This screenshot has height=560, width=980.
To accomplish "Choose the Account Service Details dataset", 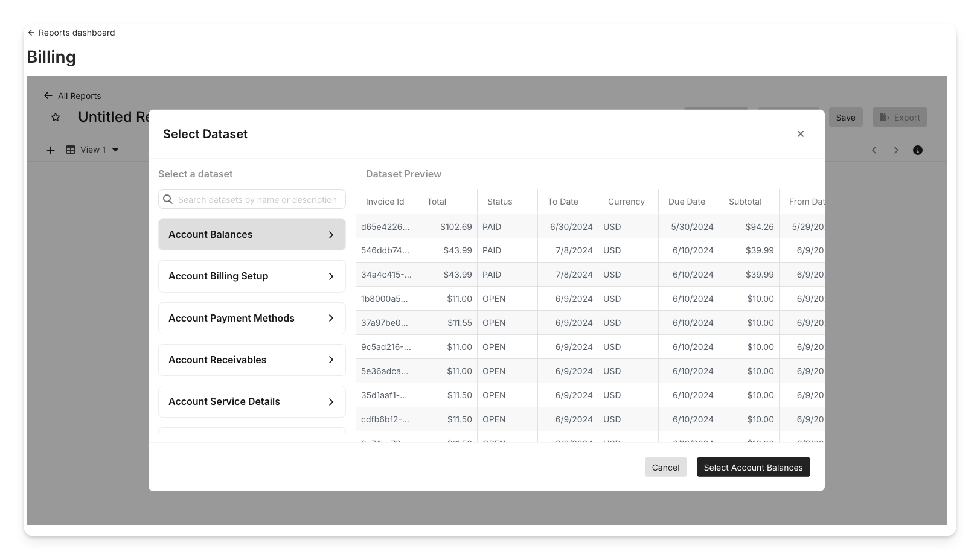I will pos(252,401).
